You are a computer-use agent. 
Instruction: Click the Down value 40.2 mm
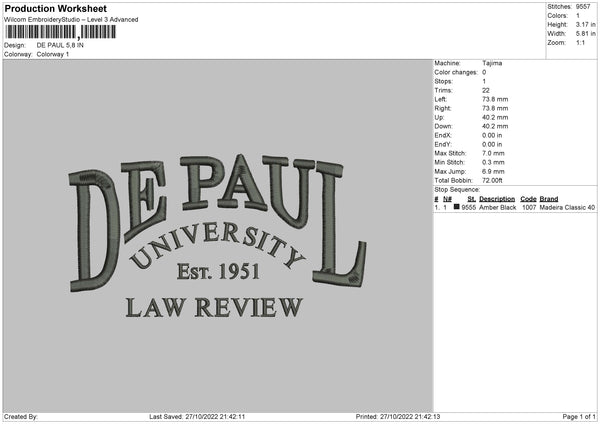495,126
